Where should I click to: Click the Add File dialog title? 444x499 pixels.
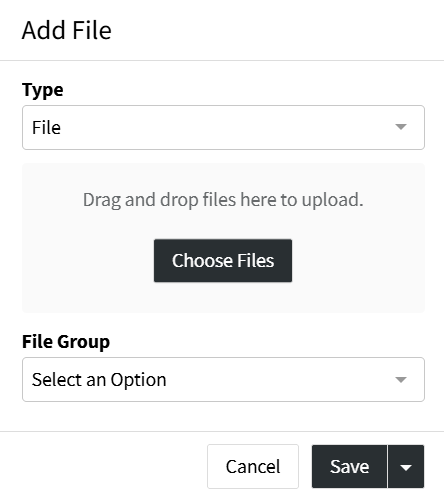tap(67, 30)
